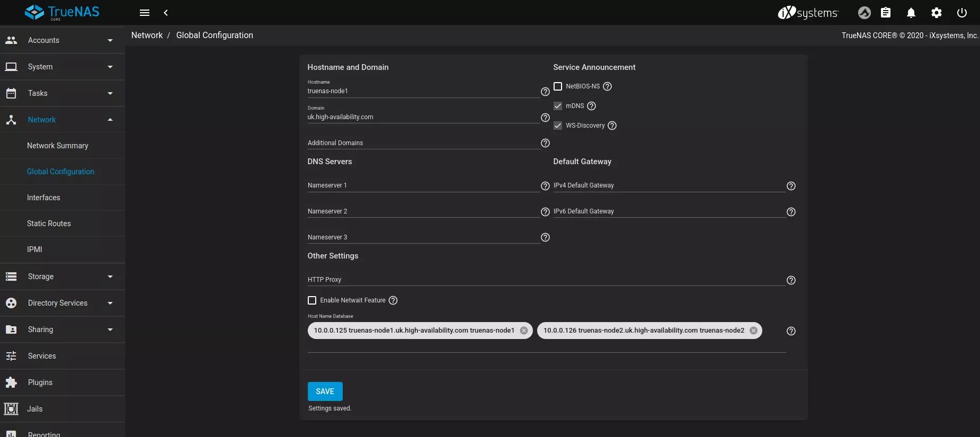980x437 pixels.
Task: Click the Nameserver 1 input field
Action: coord(423,185)
